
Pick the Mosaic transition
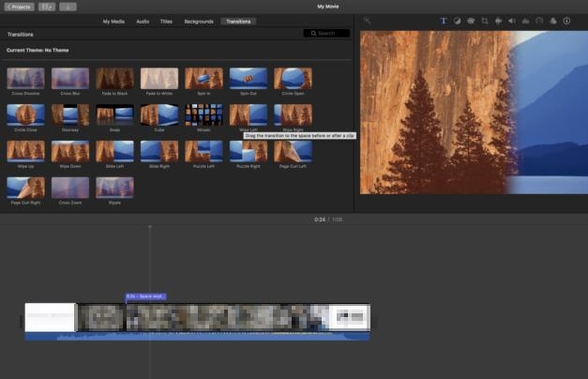(x=204, y=114)
